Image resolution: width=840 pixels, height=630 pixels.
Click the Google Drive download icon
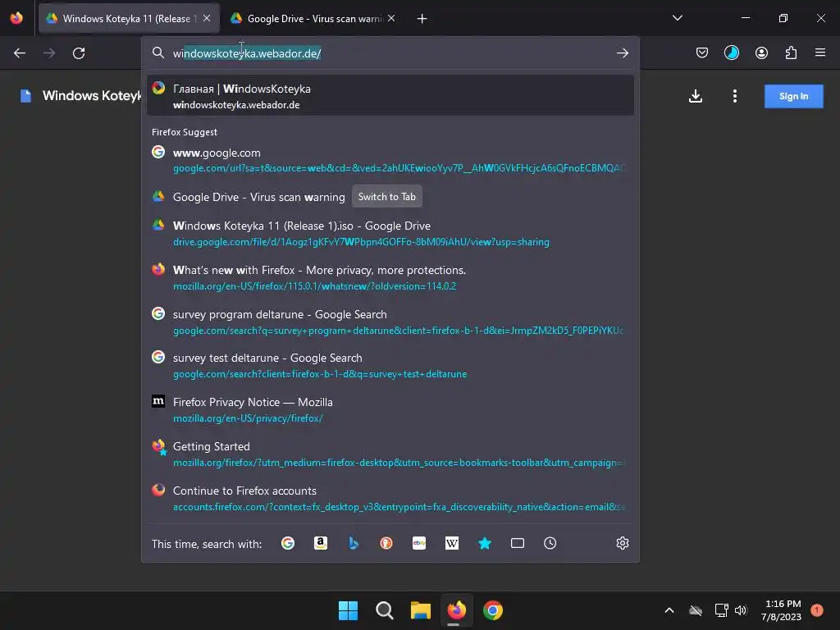[696, 97]
